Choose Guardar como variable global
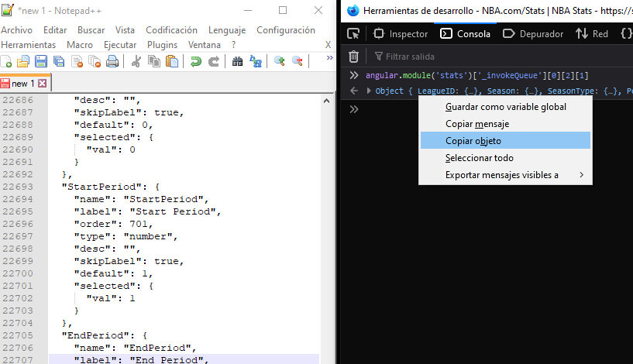Screen dimensions: 633x364 [x=505, y=107]
